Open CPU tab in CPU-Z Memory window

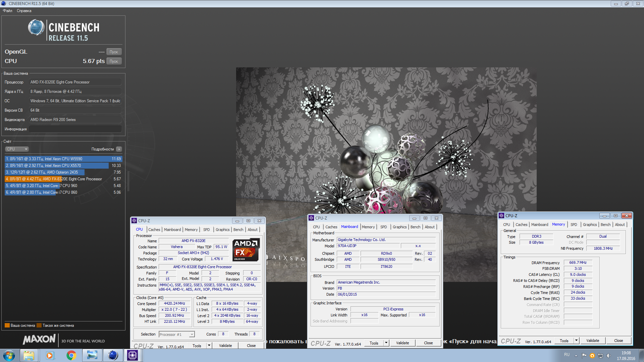point(506,225)
